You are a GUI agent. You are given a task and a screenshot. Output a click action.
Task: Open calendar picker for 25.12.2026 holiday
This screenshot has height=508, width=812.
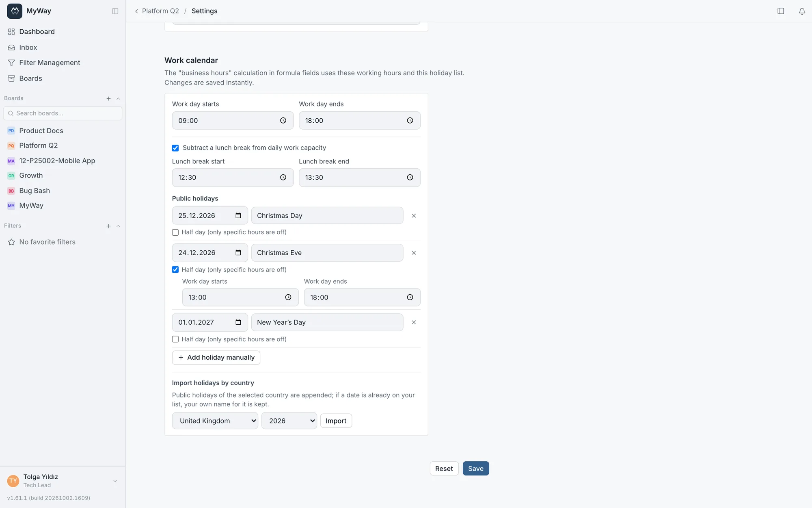tap(238, 216)
